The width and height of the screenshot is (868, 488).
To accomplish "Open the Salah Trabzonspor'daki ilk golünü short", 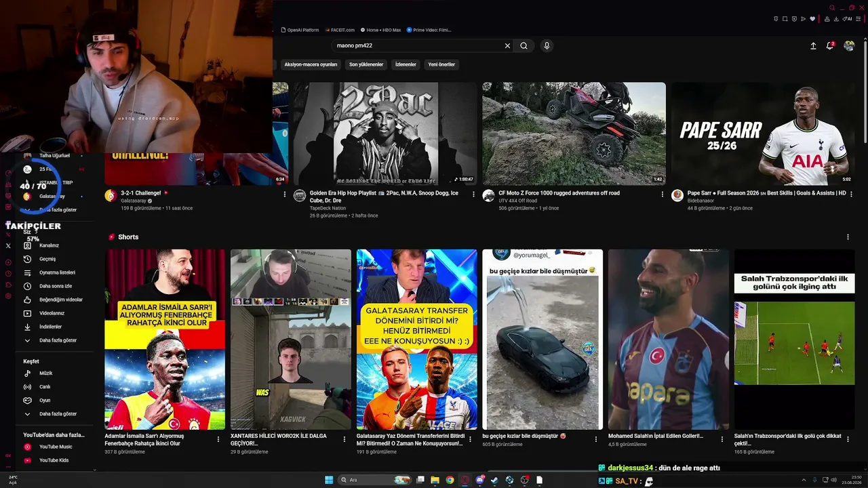I will point(794,340).
